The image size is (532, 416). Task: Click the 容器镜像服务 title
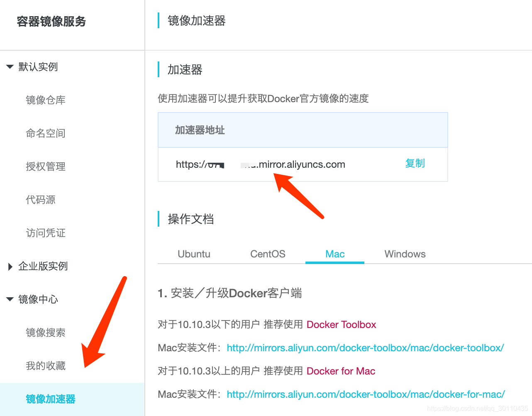click(51, 22)
